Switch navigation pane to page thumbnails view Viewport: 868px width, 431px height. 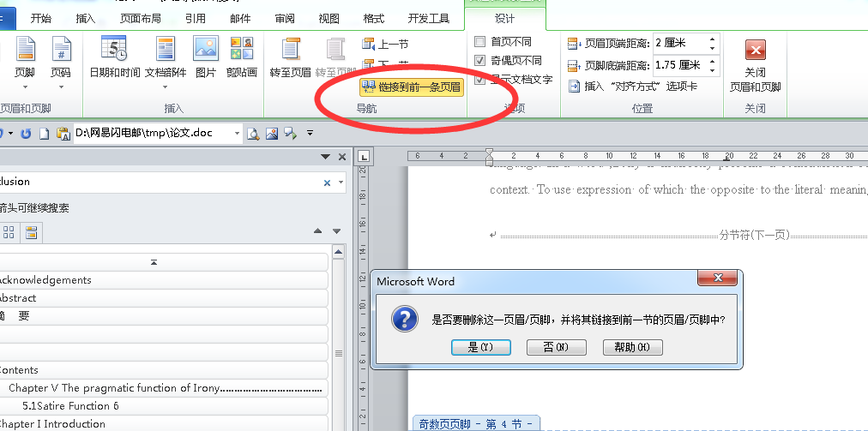(9, 232)
